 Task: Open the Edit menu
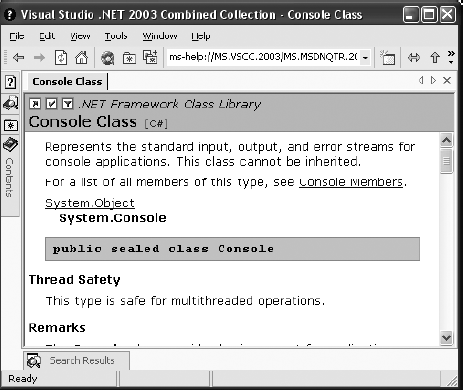click(x=47, y=36)
